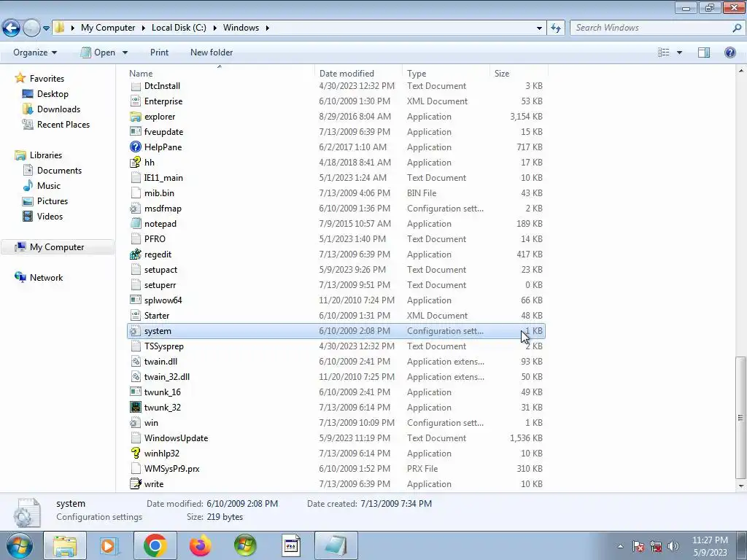Click the Open toolbar button
Viewport: 747px width, 560px height.
pyautogui.click(x=98, y=52)
